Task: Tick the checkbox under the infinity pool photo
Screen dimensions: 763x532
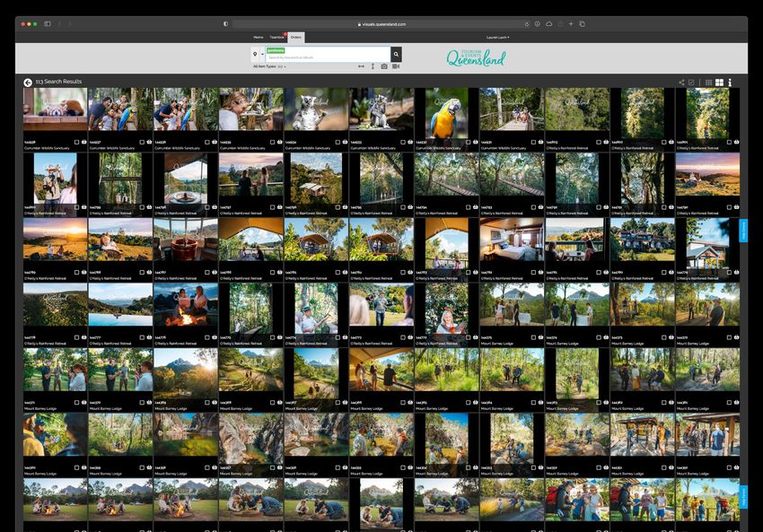Action: 142,337
